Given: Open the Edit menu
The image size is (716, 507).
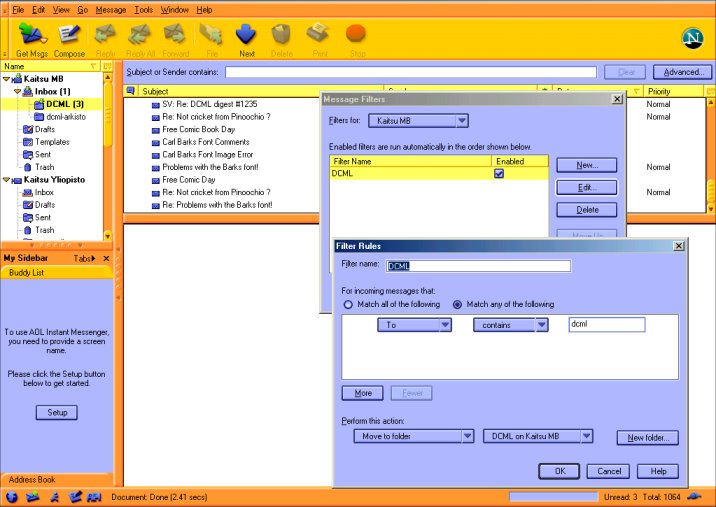Looking at the screenshot, I should [38, 10].
